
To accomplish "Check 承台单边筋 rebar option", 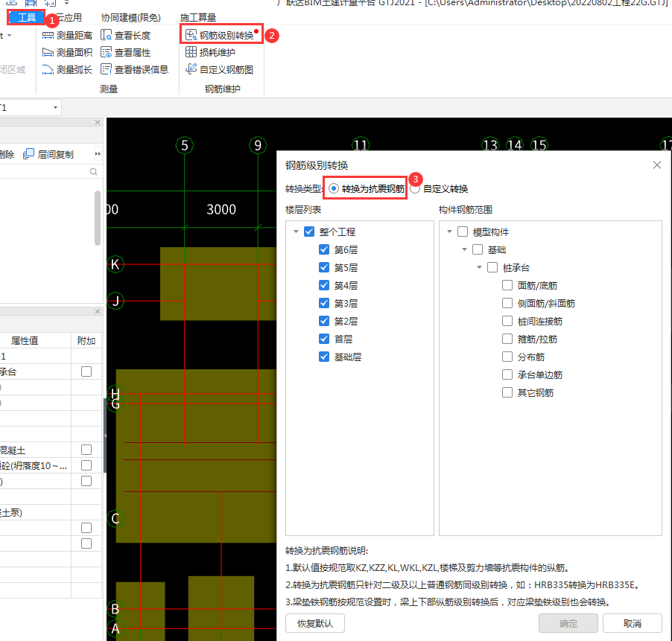I will coord(507,374).
